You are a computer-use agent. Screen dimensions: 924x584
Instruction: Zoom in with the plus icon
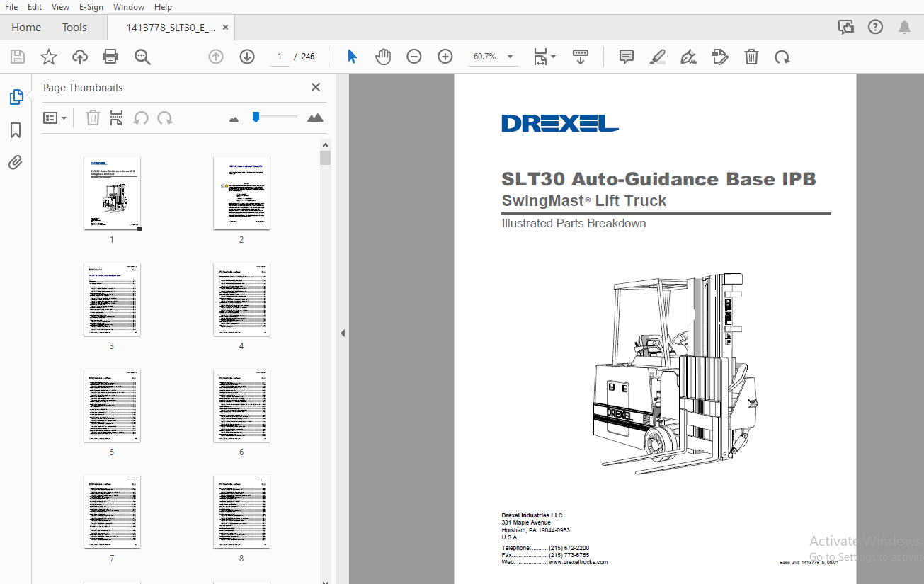tap(445, 57)
